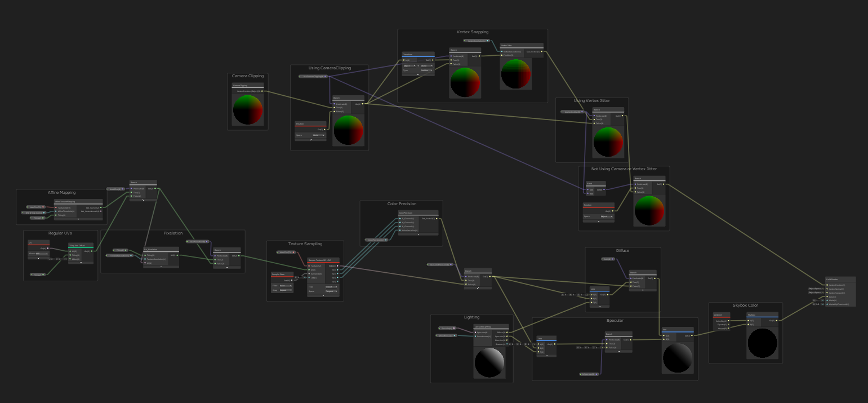The width and height of the screenshot is (868, 403).
Task: Open the UV node Channel dropdown
Action: pyautogui.click(x=42, y=254)
